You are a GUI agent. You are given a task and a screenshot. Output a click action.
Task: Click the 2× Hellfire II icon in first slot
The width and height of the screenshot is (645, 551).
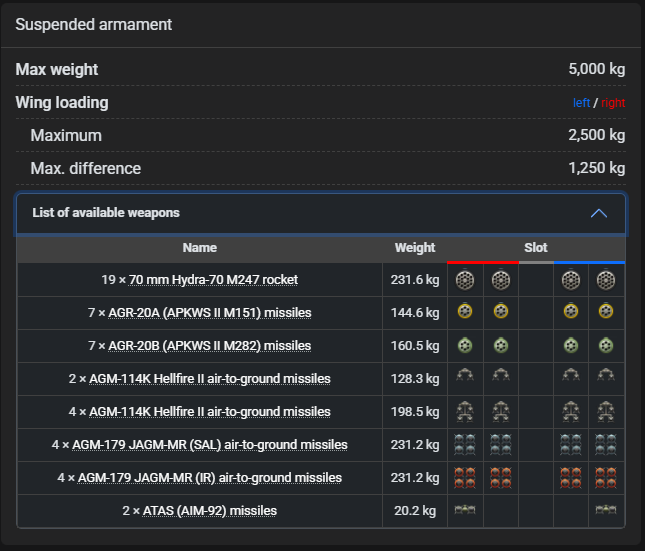[x=465, y=378]
